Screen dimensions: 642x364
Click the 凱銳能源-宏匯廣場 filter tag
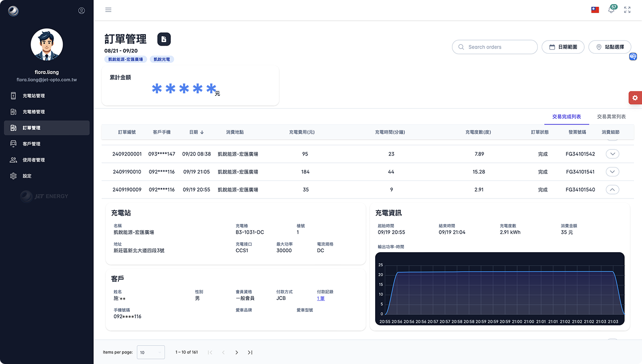pyautogui.click(x=126, y=59)
